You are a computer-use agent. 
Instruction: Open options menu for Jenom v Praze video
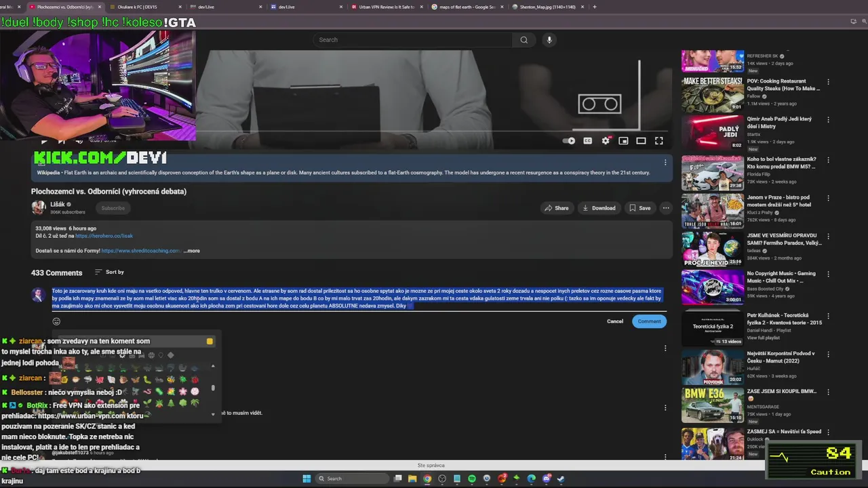click(828, 199)
